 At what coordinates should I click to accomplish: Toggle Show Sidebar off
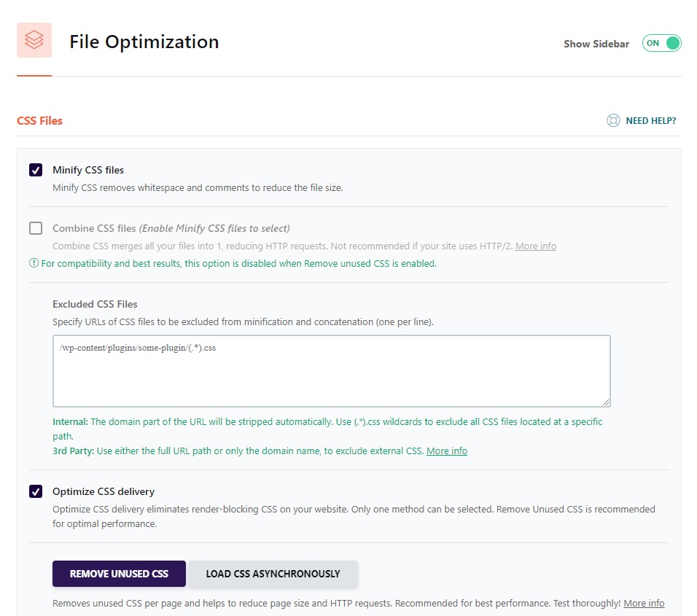pos(661,43)
